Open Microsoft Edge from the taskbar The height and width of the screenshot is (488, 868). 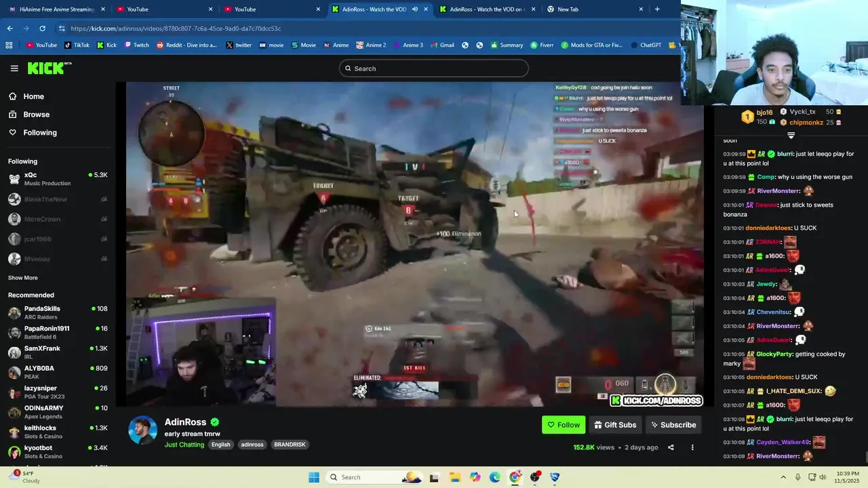495,477
